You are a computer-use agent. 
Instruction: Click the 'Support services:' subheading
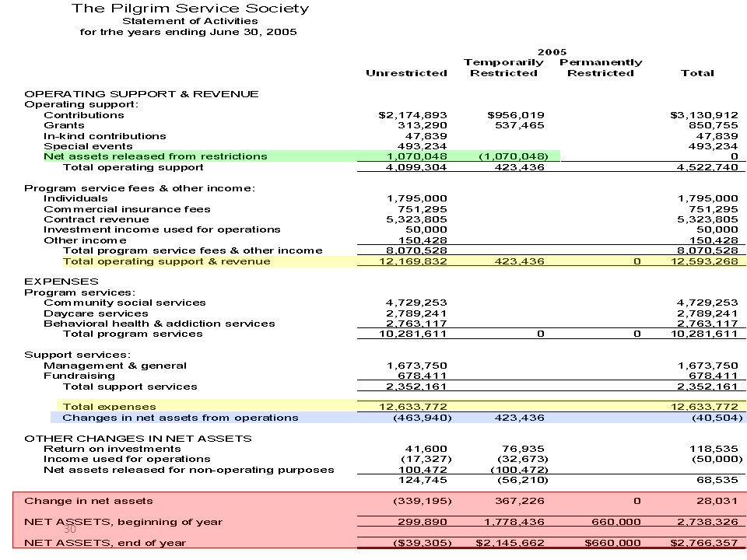[78, 355]
